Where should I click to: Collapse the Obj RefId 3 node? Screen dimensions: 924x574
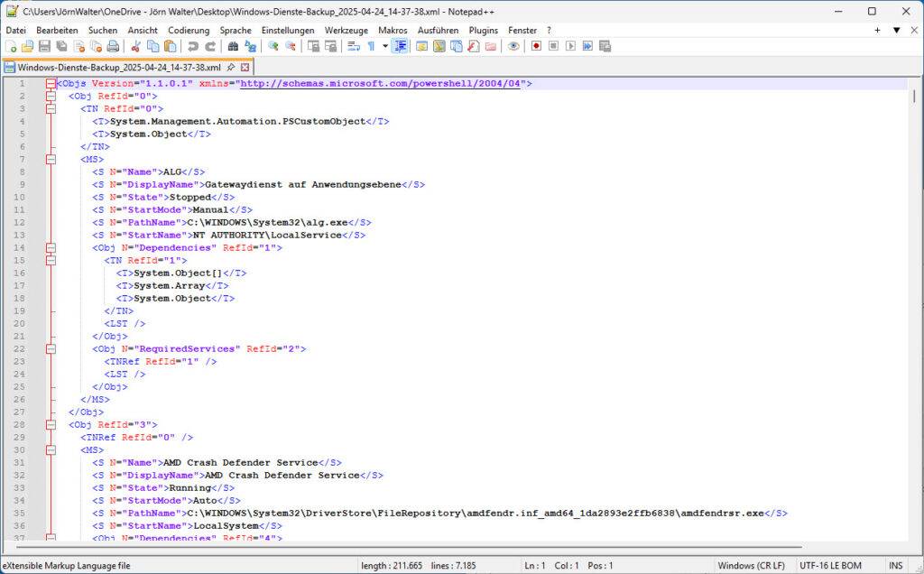point(49,424)
